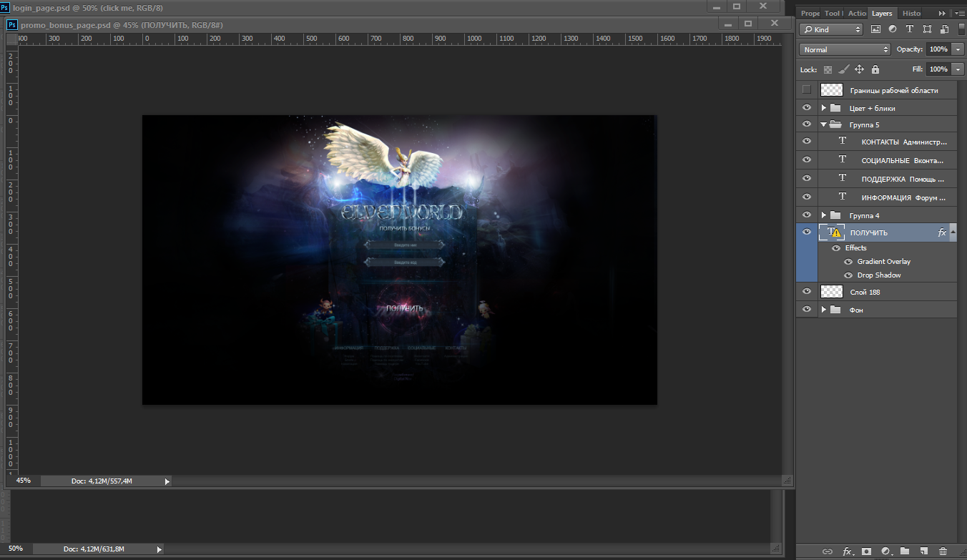The width and height of the screenshot is (967, 560).
Task: Open the Add layer style fx menu
Action: click(x=848, y=551)
